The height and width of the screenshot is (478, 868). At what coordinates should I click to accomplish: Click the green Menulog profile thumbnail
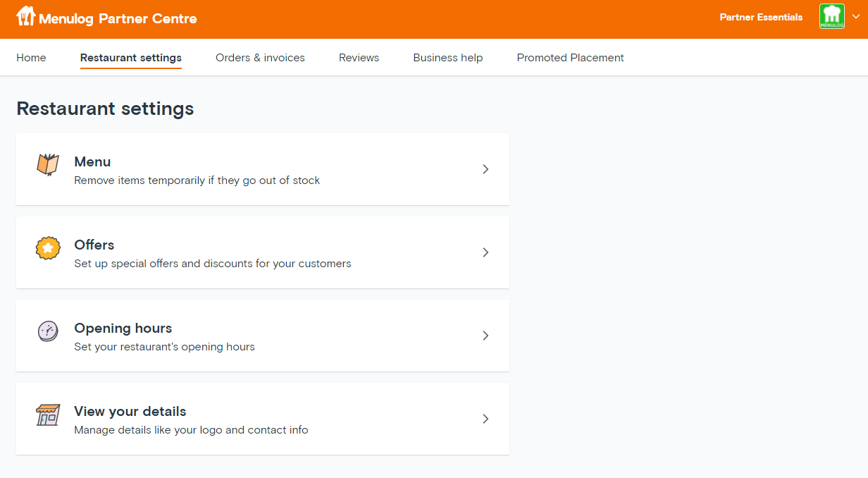(831, 16)
